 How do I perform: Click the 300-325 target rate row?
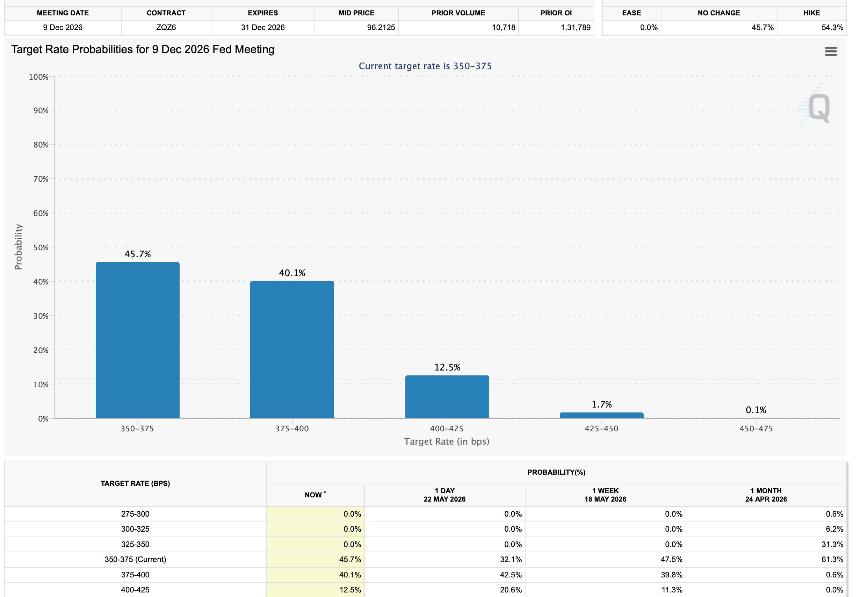(426, 529)
